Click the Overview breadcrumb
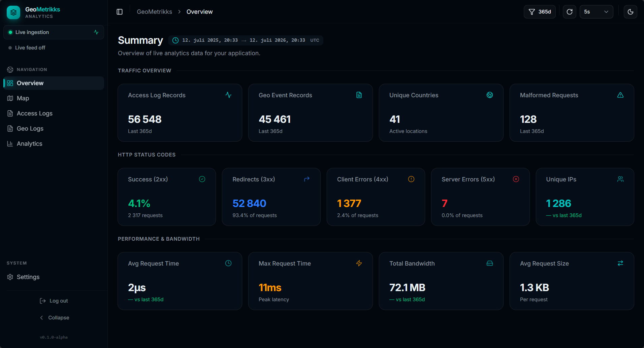This screenshot has height=348, width=644. tap(199, 12)
